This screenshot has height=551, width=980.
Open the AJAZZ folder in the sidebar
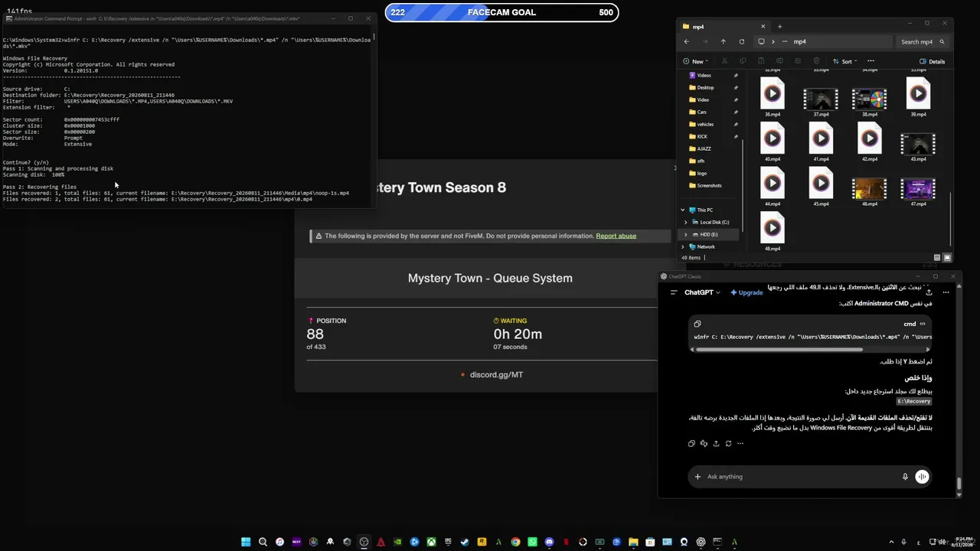coord(704,148)
